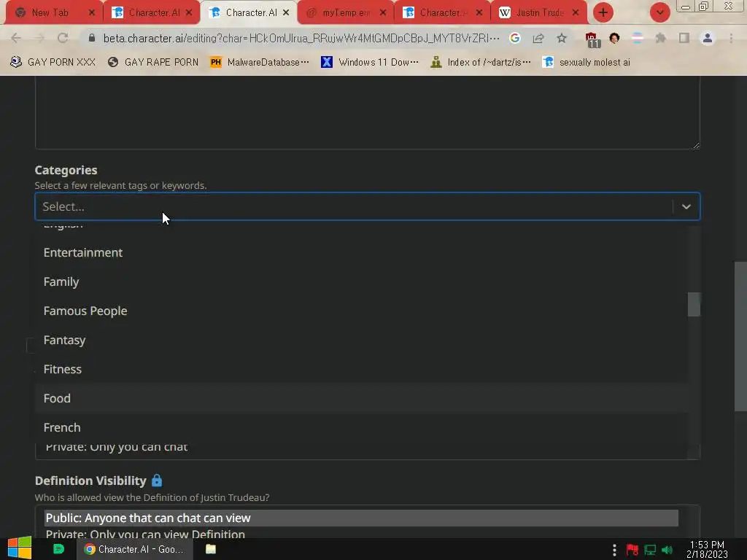The width and height of the screenshot is (747, 560).
Task: Show hidden tray icons via the dots
Action: (x=614, y=550)
